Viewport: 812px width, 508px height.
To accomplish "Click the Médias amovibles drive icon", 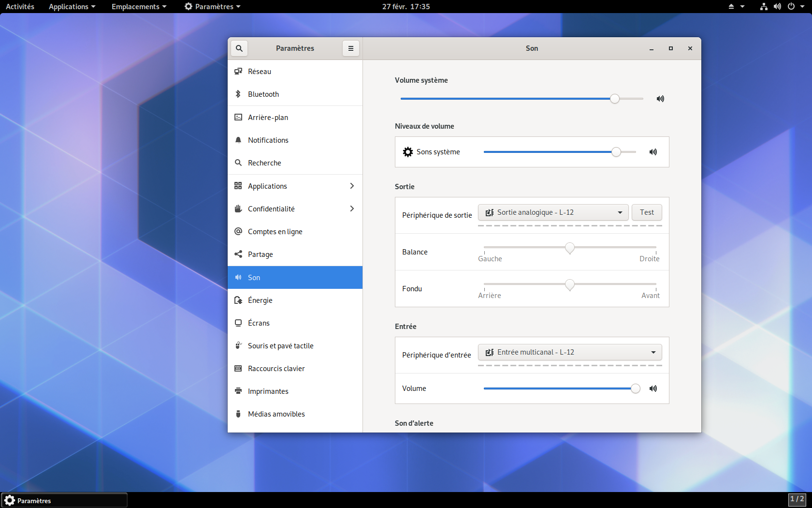I will click(238, 414).
